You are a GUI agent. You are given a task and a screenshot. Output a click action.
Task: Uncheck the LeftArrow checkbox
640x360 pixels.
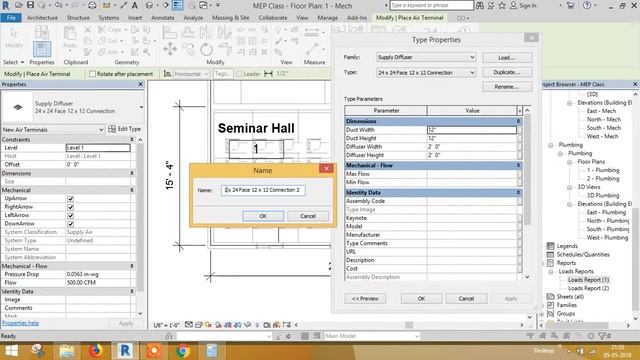tap(71, 216)
